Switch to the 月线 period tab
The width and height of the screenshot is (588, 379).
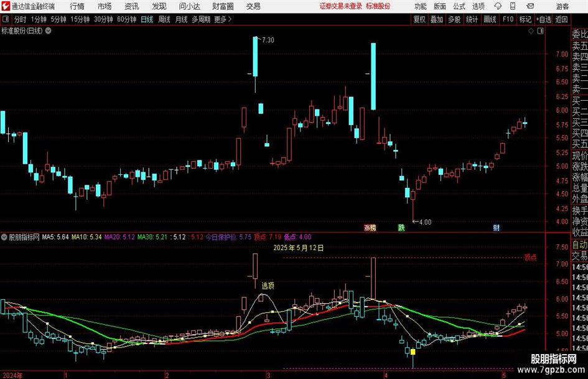(181, 19)
